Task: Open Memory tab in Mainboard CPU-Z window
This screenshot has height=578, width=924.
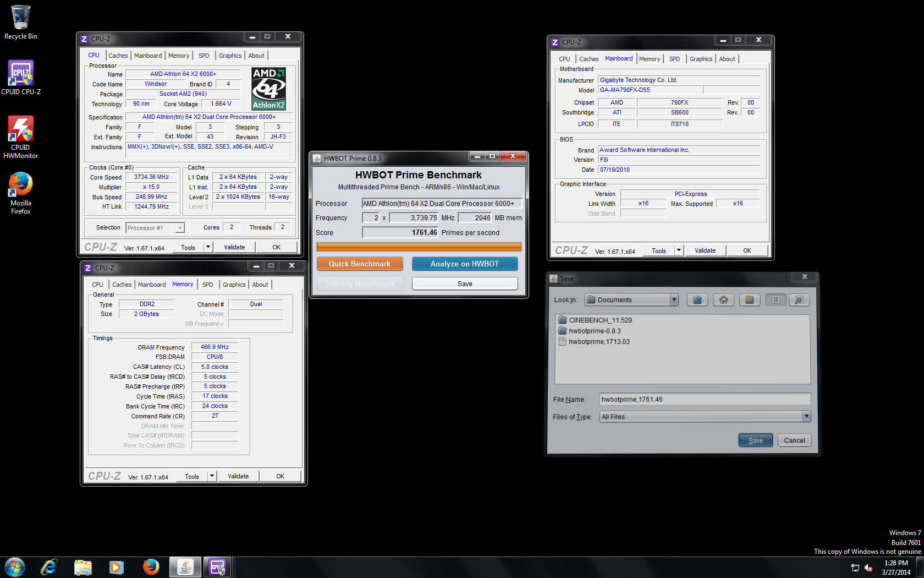Action: 650,59
